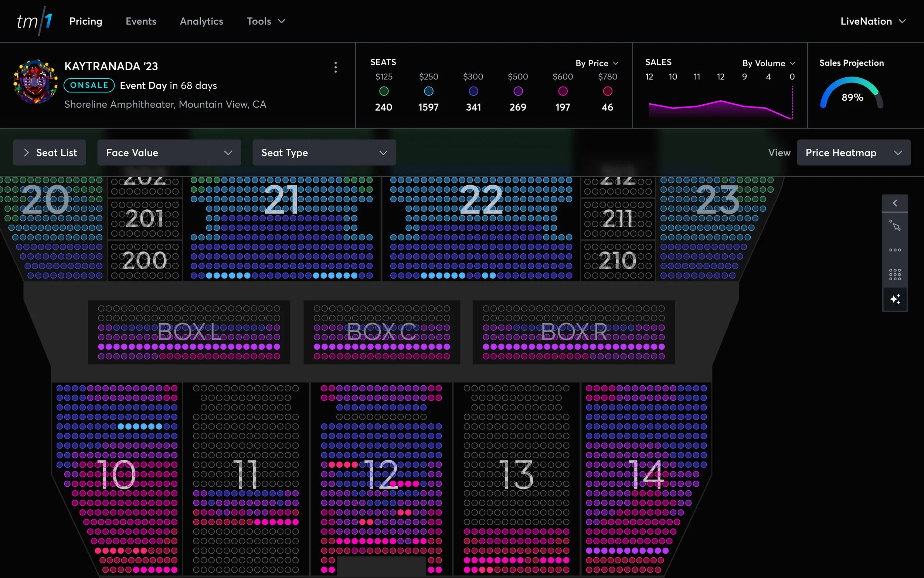Viewport: 924px width, 578px height.
Task: Open the Face Value dropdown
Action: pos(169,152)
